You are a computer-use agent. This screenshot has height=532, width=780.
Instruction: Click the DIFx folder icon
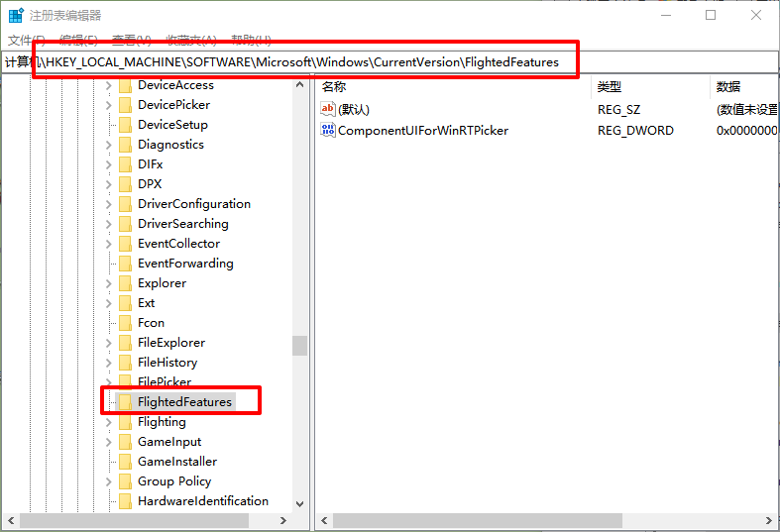coord(125,164)
